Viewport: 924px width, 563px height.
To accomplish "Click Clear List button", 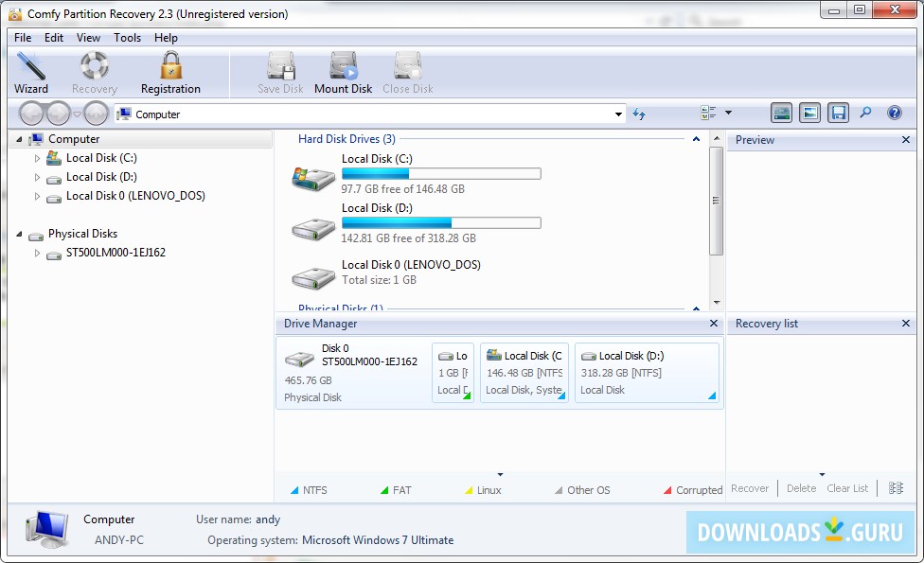I will click(x=847, y=488).
